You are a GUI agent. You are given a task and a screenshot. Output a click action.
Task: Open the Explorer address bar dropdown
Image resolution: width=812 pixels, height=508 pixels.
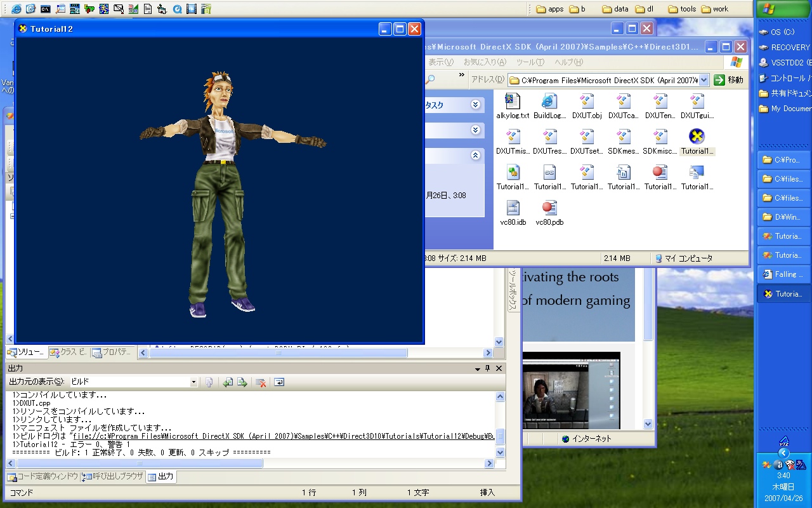click(704, 80)
